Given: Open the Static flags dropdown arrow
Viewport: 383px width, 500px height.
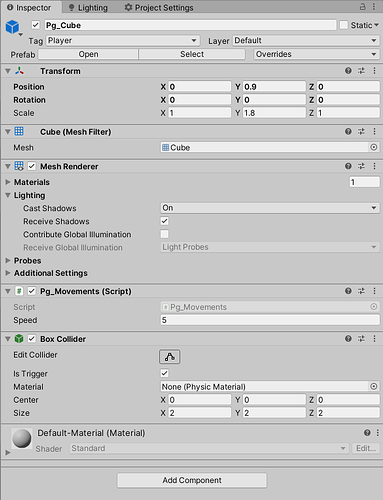Looking at the screenshot, I should (x=376, y=25).
